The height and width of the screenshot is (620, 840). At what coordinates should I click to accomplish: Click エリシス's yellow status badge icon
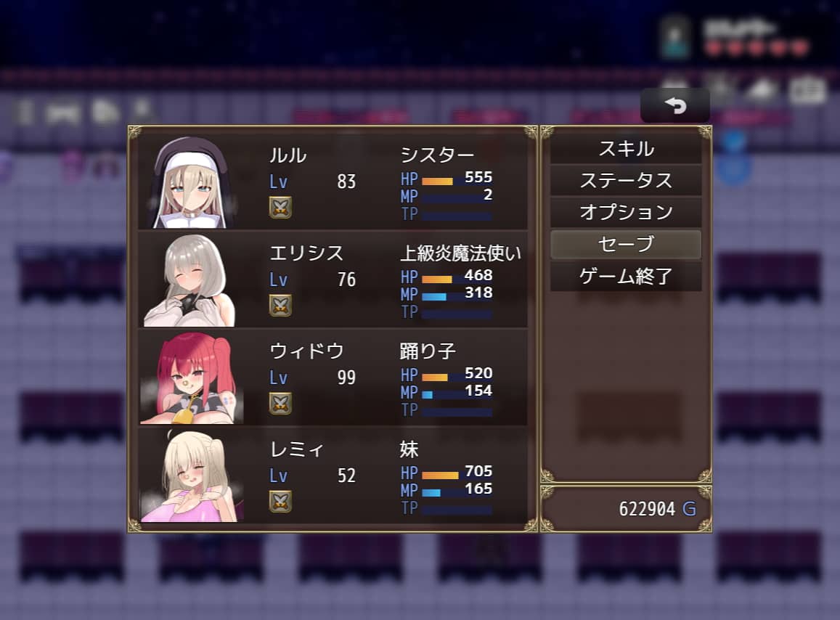coord(280,306)
